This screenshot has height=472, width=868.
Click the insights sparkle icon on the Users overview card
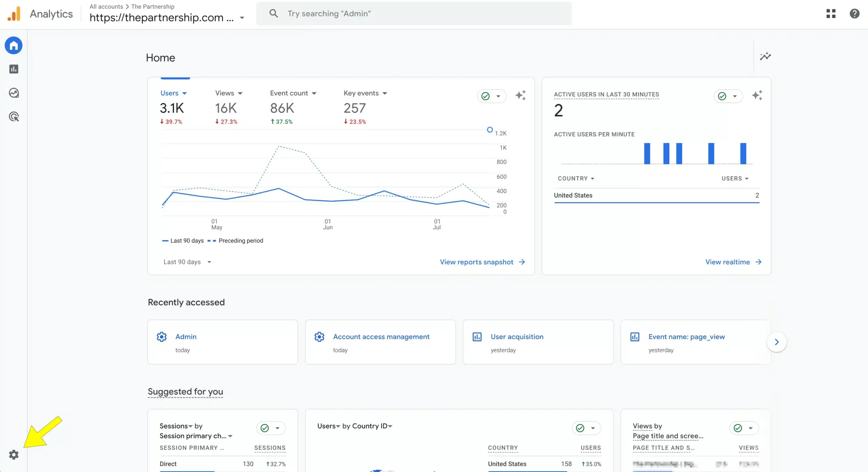[x=520, y=95]
